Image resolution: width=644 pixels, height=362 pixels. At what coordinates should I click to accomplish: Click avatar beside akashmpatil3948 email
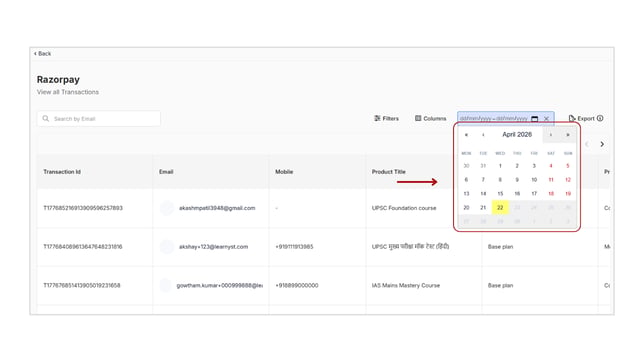[x=167, y=208]
